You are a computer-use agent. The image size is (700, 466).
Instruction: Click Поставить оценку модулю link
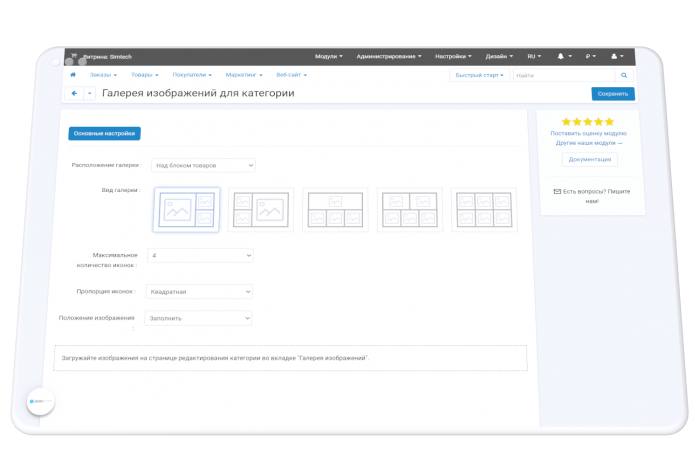pyautogui.click(x=588, y=133)
